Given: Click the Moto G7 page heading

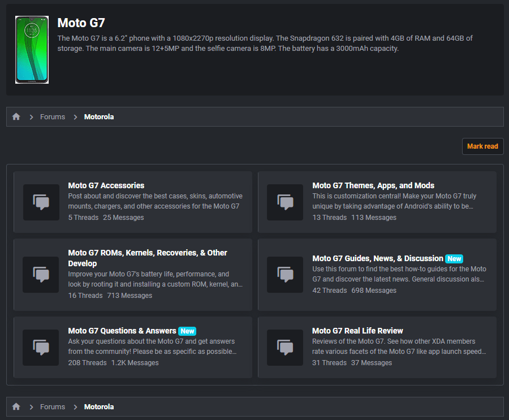Looking at the screenshot, I should (81, 23).
